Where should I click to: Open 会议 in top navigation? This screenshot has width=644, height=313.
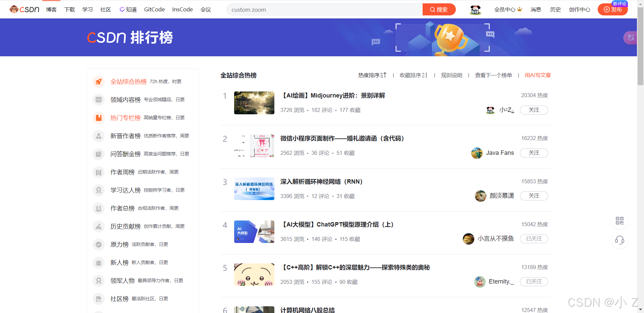pyautogui.click(x=206, y=9)
